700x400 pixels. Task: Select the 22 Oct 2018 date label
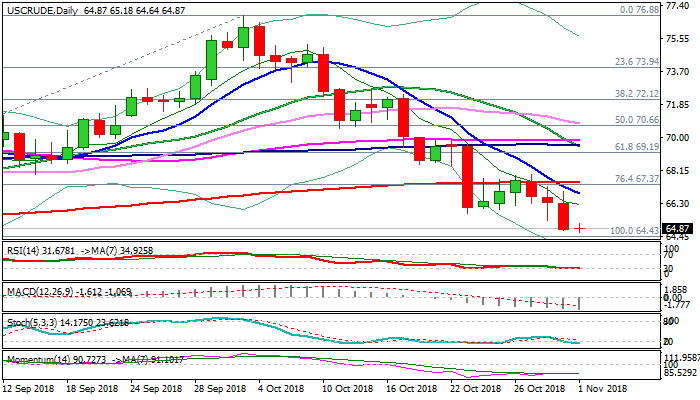tap(468, 389)
